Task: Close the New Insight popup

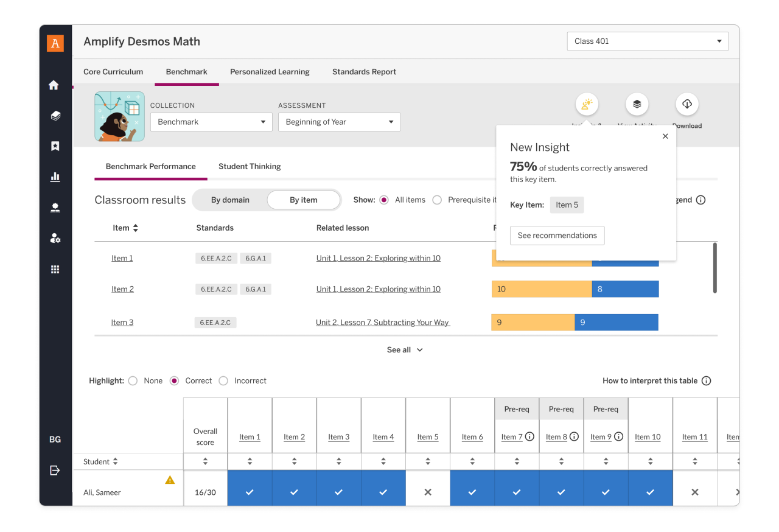Action: (665, 136)
